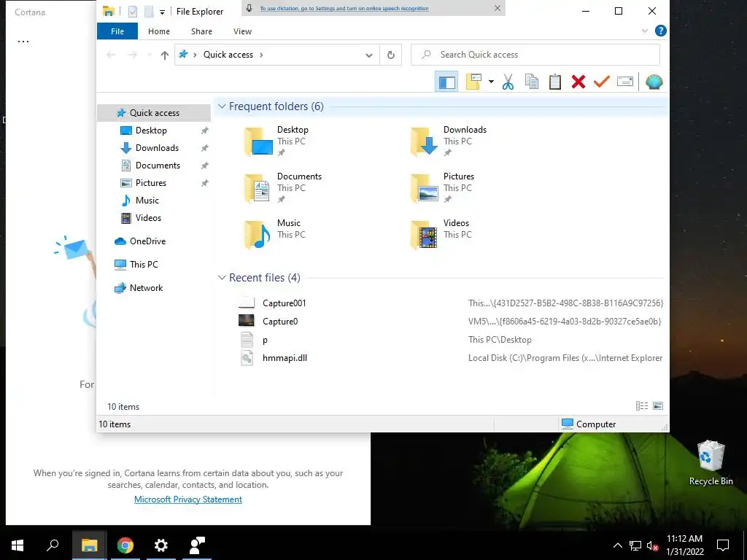Open the address bar history dropdown

[368, 55]
